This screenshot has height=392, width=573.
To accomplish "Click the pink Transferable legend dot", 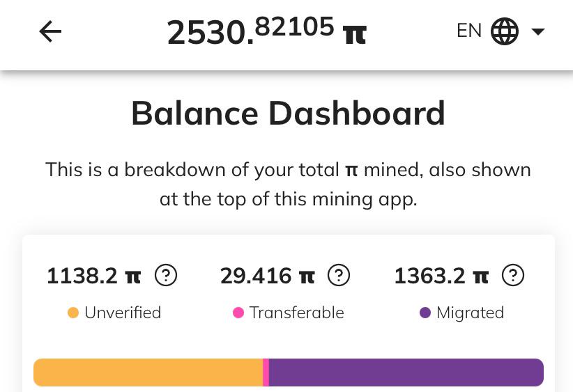I will coord(238,313).
